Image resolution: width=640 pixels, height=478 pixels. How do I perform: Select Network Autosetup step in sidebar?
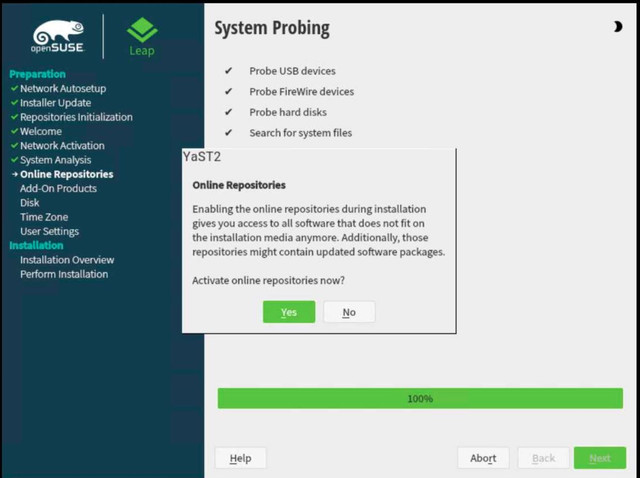[63, 89]
